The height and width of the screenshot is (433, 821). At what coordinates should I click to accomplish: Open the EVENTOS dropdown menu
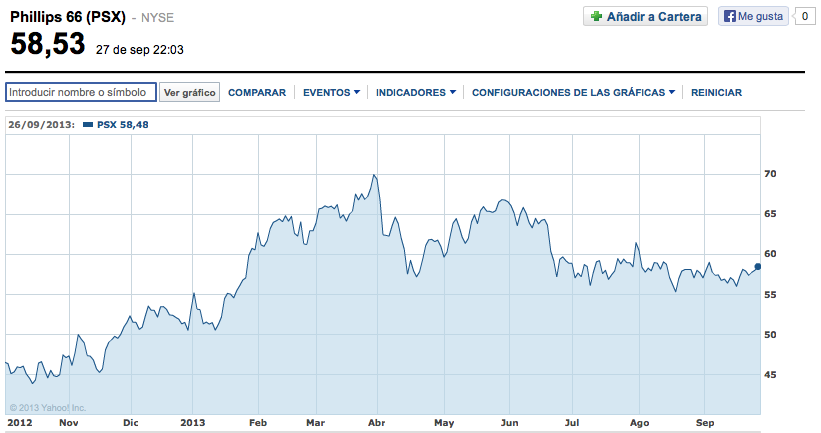(331, 93)
